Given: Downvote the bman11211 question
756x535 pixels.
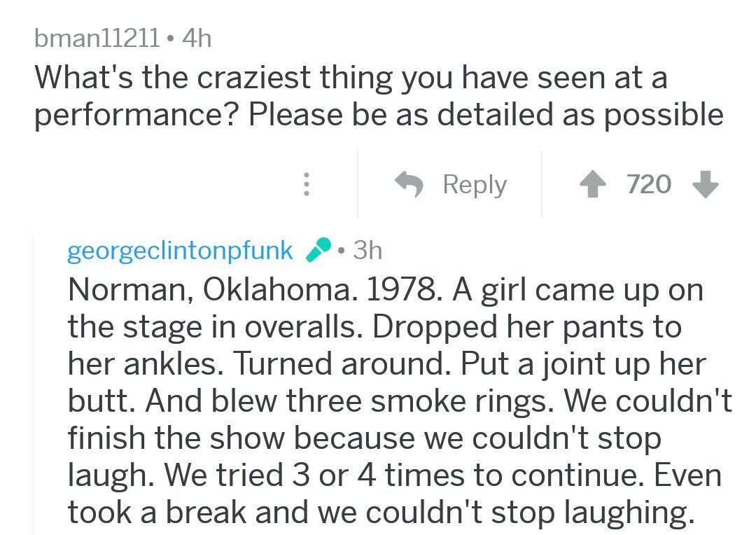Looking at the screenshot, I should pyautogui.click(x=706, y=184).
